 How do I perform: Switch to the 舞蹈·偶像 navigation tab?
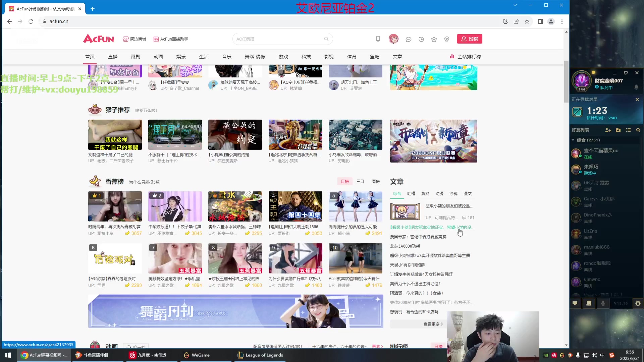pyautogui.click(x=255, y=57)
